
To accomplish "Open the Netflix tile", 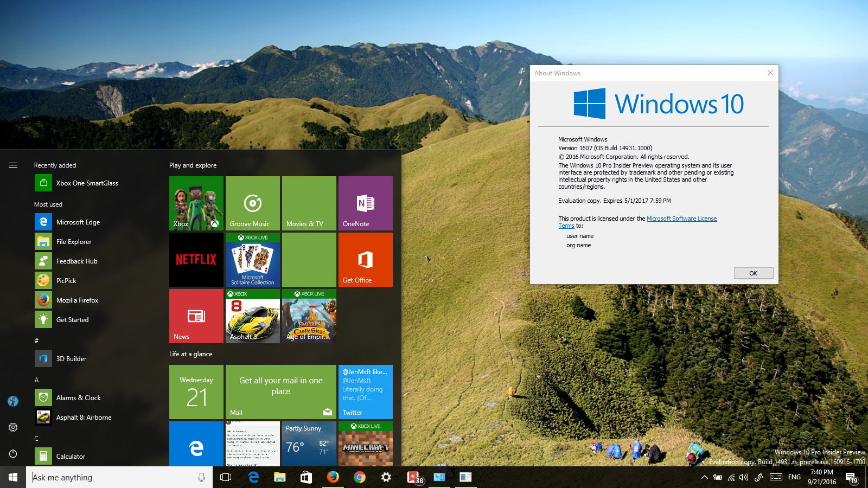I will (x=196, y=260).
